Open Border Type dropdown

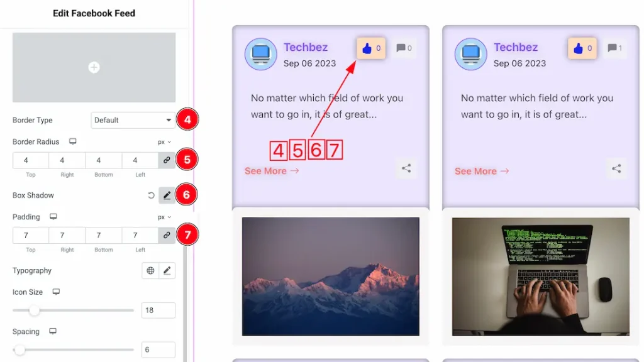click(133, 120)
